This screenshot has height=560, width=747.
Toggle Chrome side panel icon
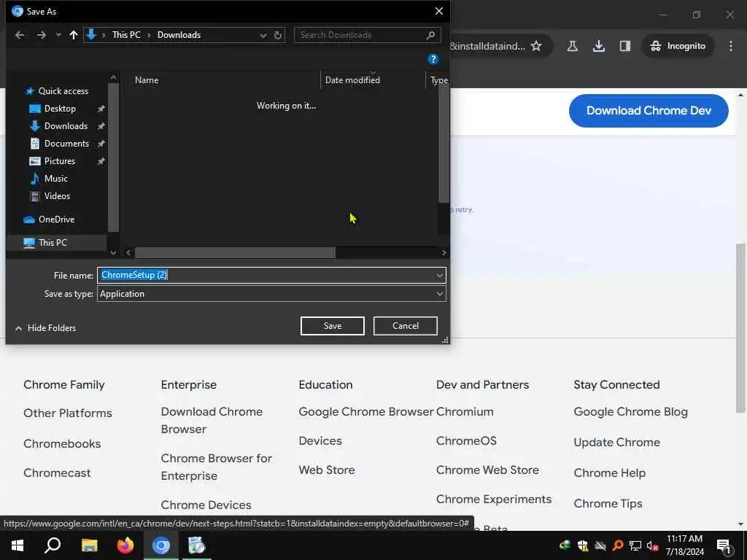[625, 46]
